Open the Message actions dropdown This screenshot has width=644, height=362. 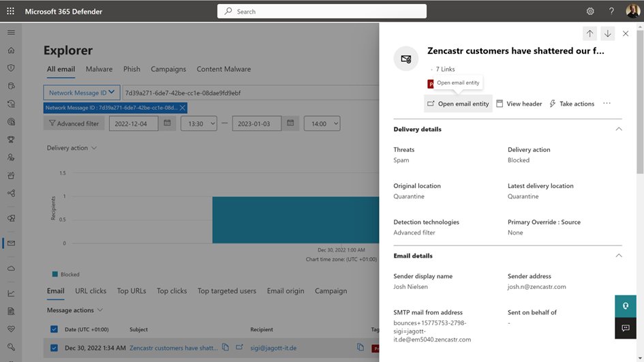click(x=75, y=310)
